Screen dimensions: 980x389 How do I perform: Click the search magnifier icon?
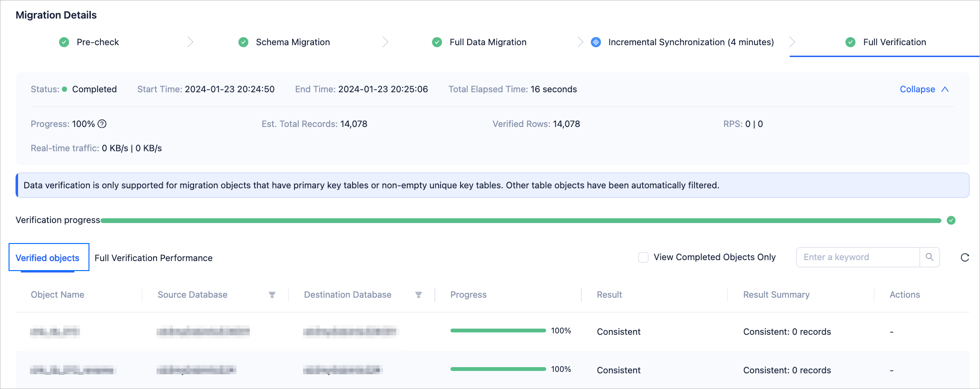tap(930, 257)
